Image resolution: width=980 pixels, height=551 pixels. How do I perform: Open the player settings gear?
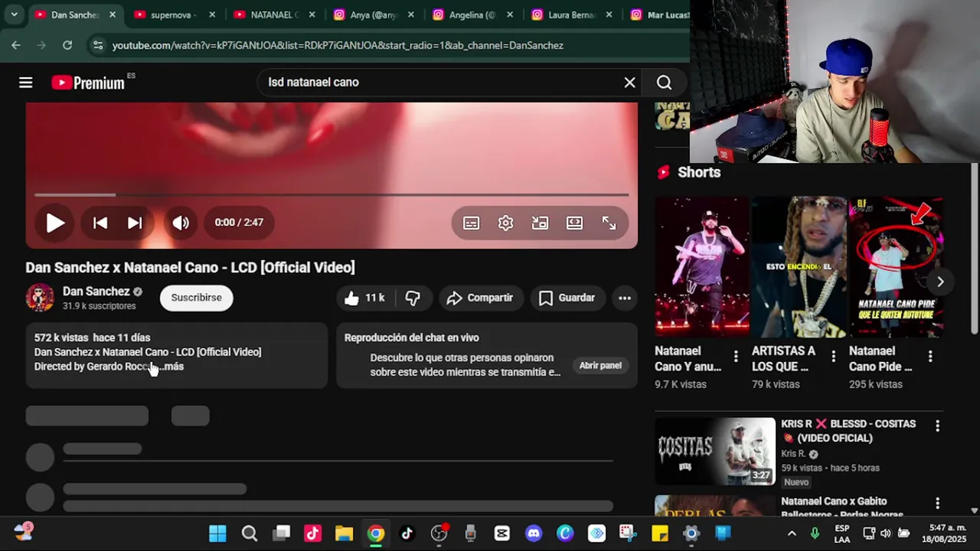tap(505, 223)
